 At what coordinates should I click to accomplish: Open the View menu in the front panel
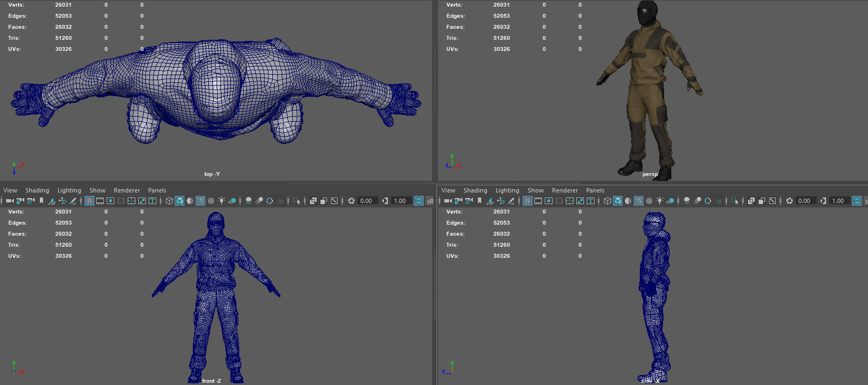[10, 190]
